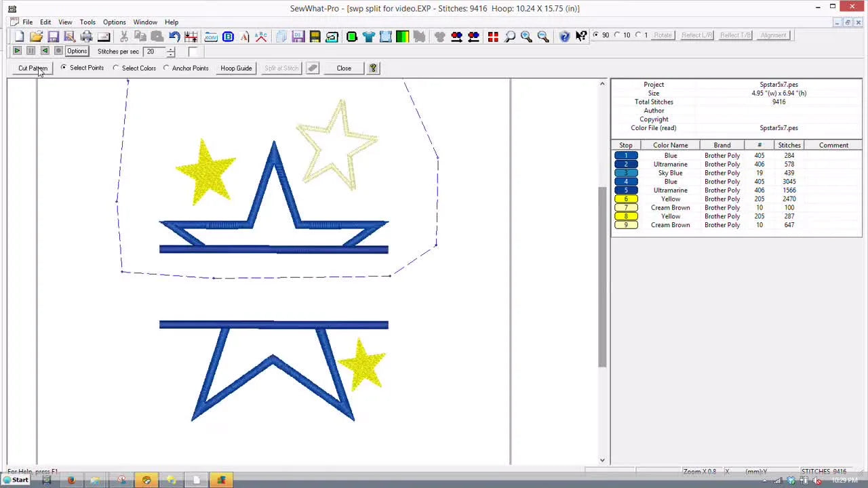Image resolution: width=868 pixels, height=488 pixels.
Task: Select the Select Points radio button
Action: [64, 68]
